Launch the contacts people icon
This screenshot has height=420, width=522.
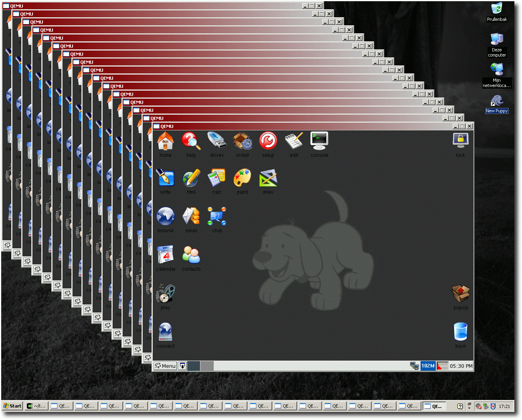tap(191, 254)
